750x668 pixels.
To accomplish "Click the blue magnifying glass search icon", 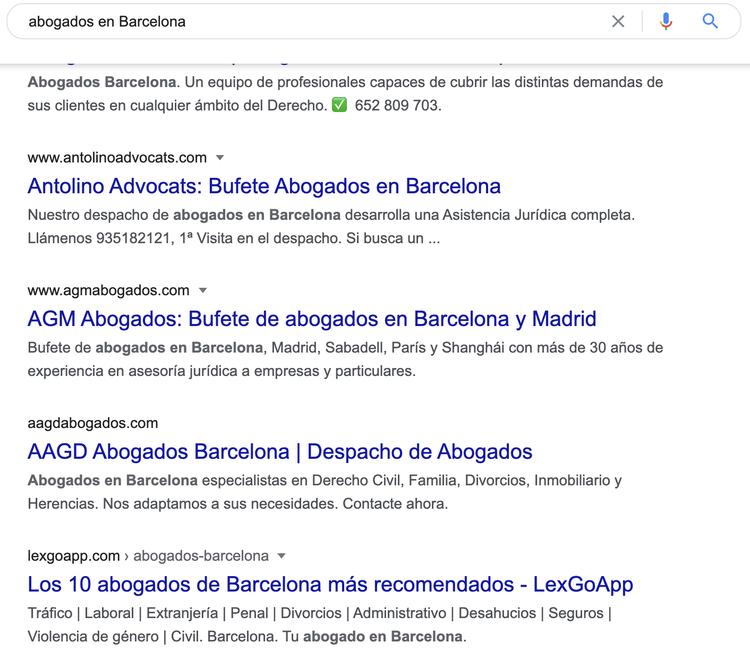I will 710,22.
